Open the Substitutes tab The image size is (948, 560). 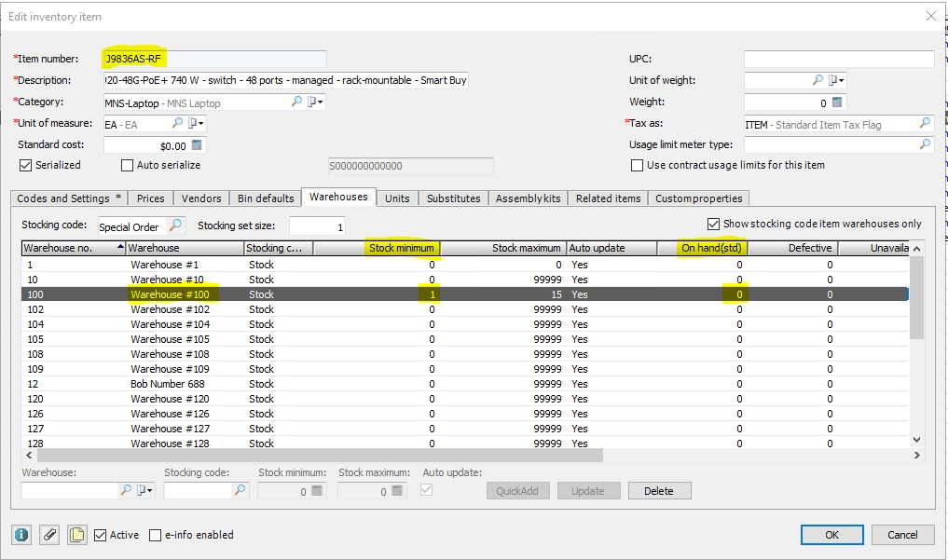(453, 198)
